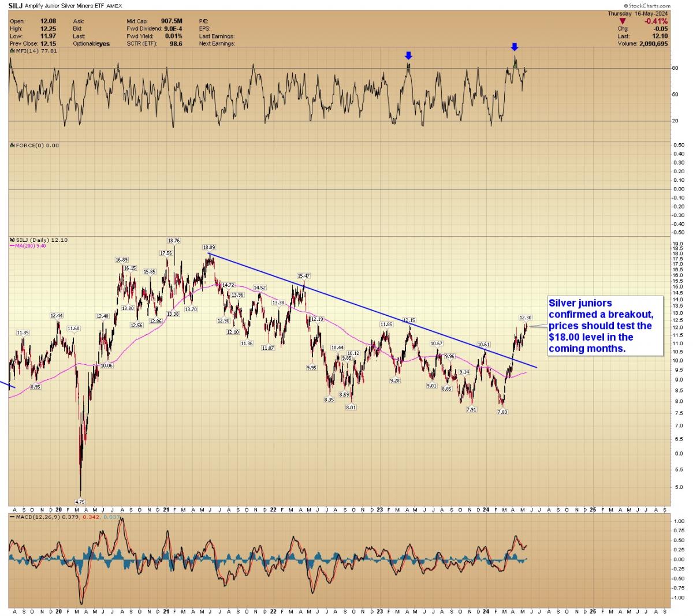
Task: Click the 15.47 price label on the trendline
Action: coord(304,276)
